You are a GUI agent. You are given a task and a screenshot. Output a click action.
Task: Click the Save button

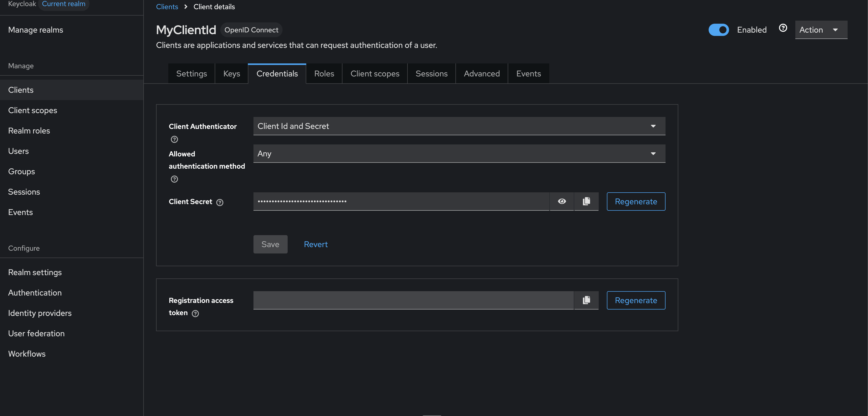(270, 244)
